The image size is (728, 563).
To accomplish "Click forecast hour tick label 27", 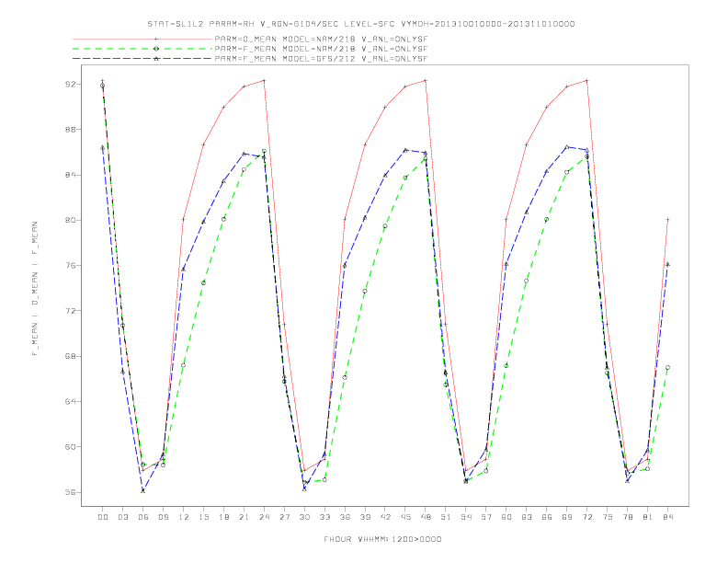I will pyautogui.click(x=284, y=517).
